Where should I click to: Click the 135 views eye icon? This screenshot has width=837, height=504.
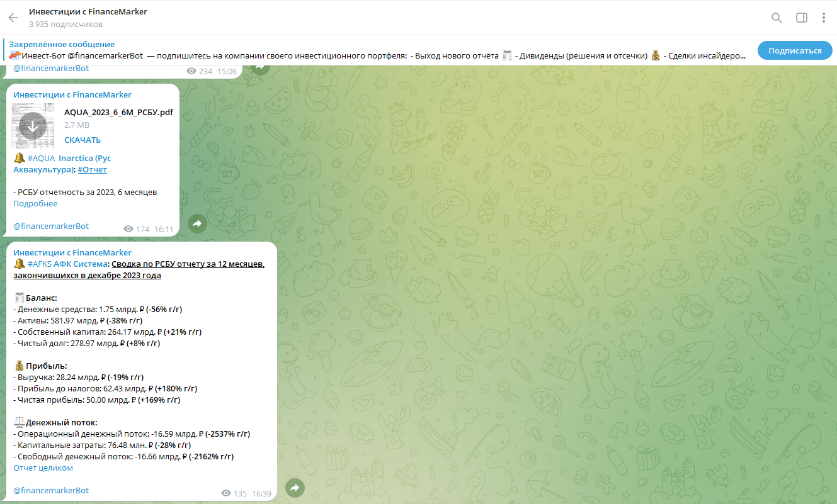[x=226, y=493]
